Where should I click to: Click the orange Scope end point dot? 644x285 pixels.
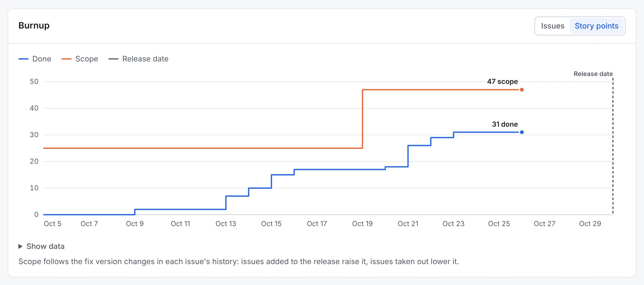pos(522,90)
